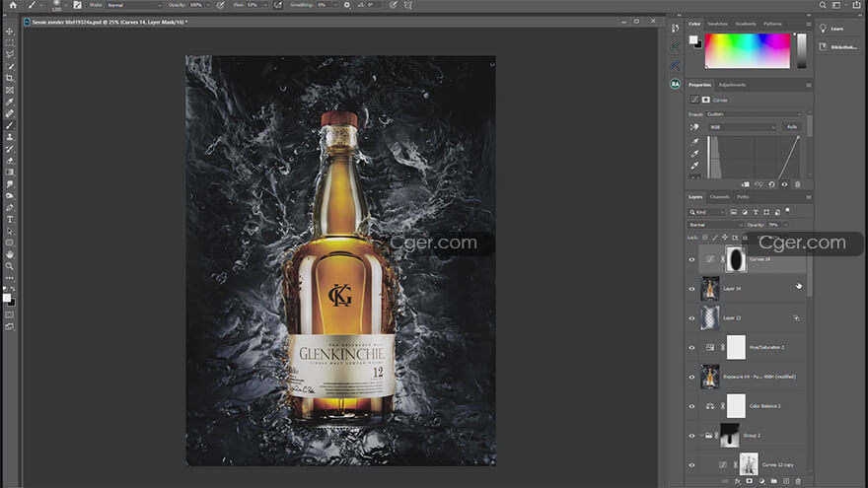The height and width of the screenshot is (488, 868).
Task: Select the Type tool
Action: pyautogui.click(x=10, y=219)
